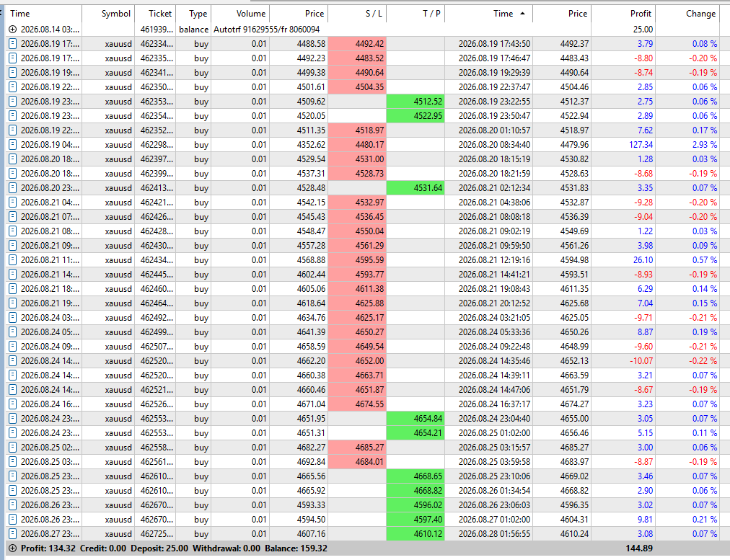The height and width of the screenshot is (560, 730).
Task: Sort by the Type column header
Action: pyautogui.click(x=193, y=14)
